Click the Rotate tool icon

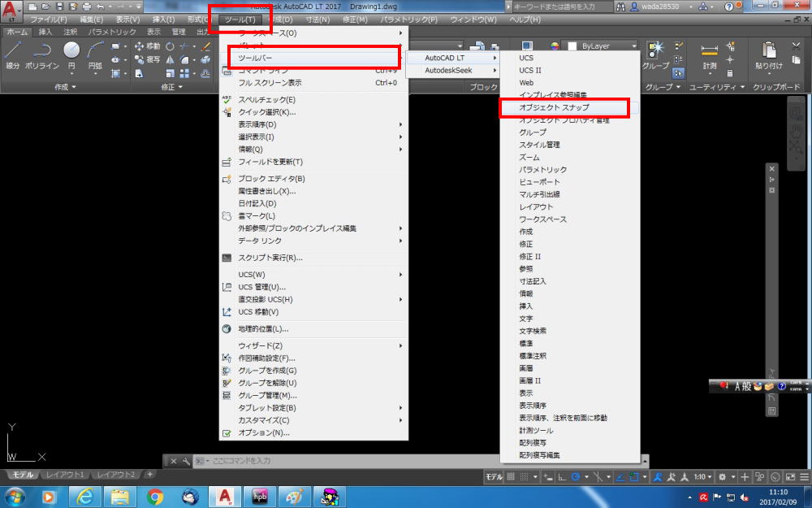coord(170,46)
